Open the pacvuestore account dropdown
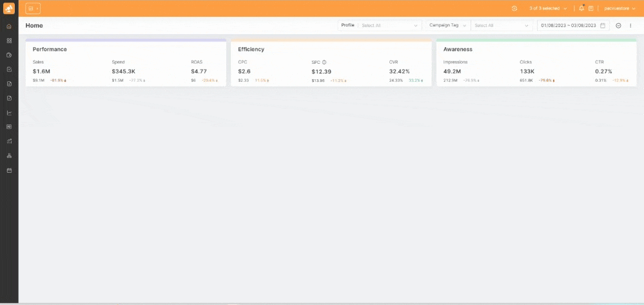The image size is (644, 305). (620, 8)
